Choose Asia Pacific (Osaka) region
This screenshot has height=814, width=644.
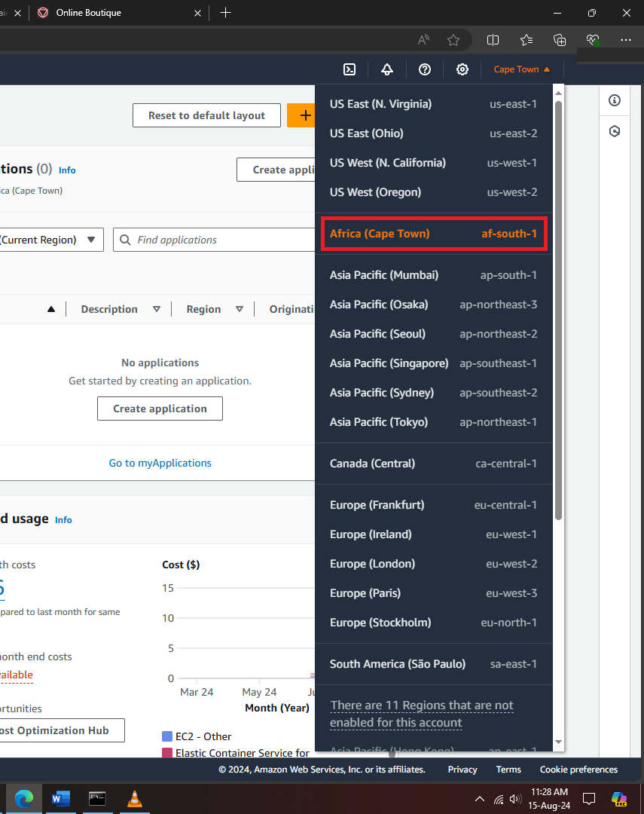[433, 304]
